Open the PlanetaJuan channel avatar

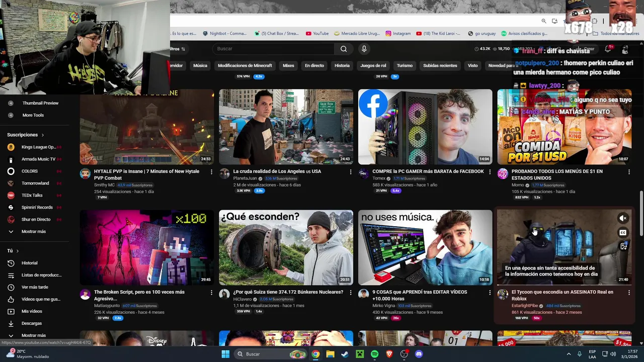[224, 174]
